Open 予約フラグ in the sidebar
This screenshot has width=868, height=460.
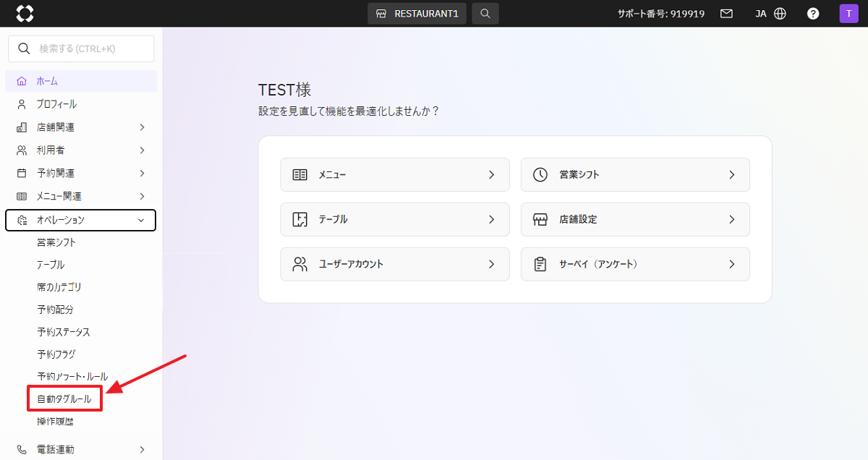coord(56,354)
